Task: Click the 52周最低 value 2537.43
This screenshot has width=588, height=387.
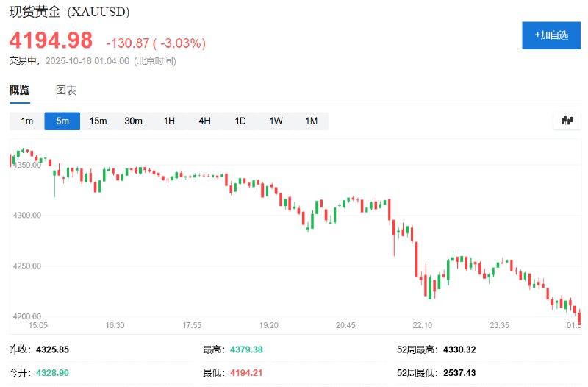Action: coord(459,373)
